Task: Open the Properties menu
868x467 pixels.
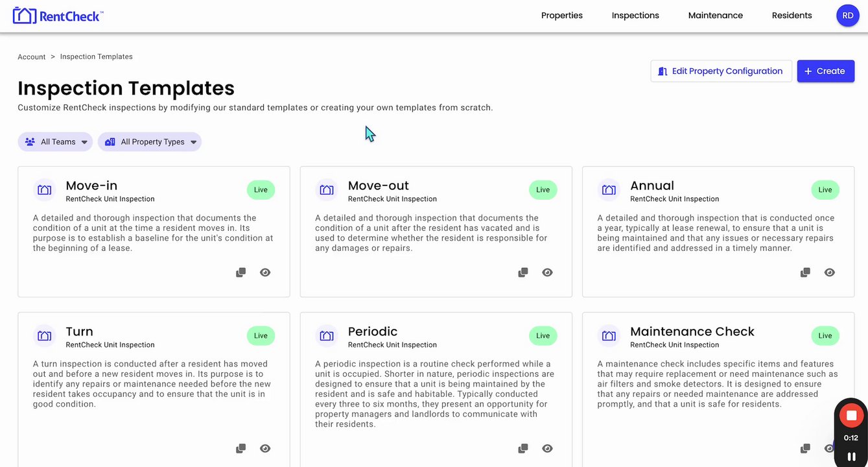Action: [561, 16]
